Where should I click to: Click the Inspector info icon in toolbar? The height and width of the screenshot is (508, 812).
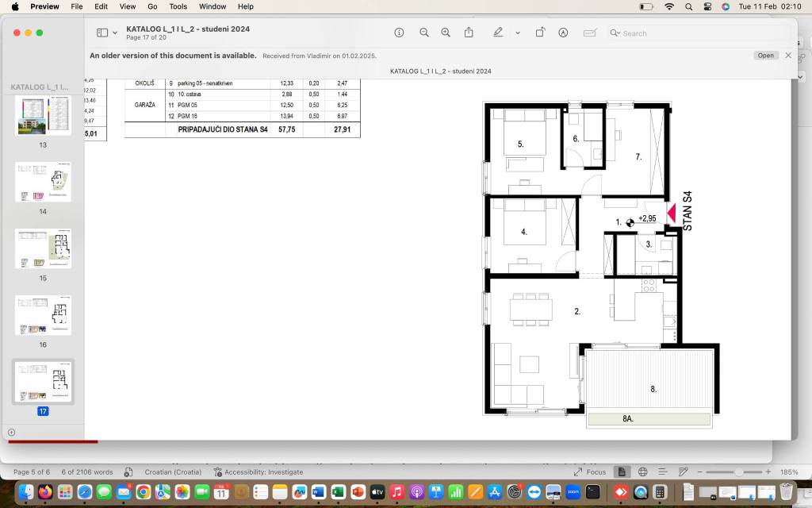coord(399,33)
